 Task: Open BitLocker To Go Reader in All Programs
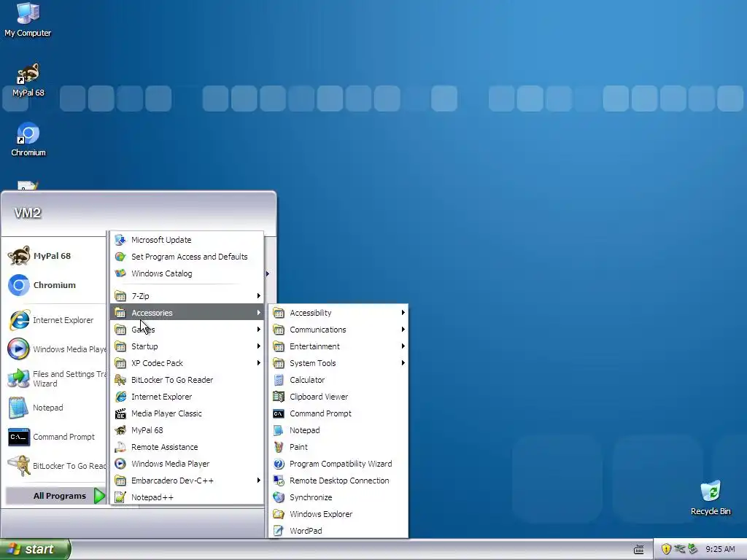tap(187, 379)
